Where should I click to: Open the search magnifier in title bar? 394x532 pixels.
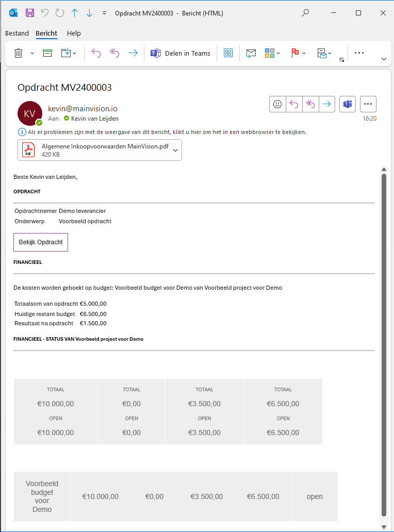(x=305, y=13)
